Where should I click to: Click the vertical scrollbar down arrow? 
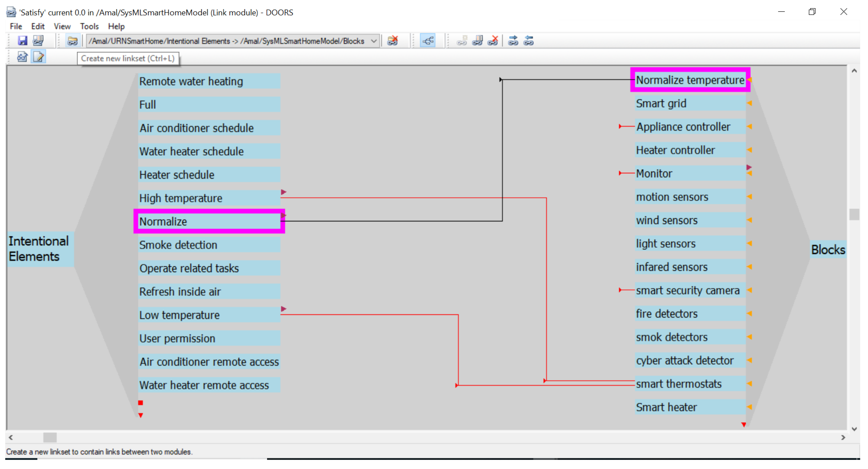[x=854, y=429]
